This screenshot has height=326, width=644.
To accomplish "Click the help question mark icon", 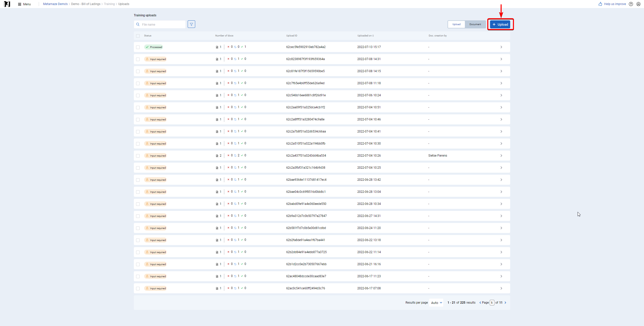I will click(x=631, y=4).
